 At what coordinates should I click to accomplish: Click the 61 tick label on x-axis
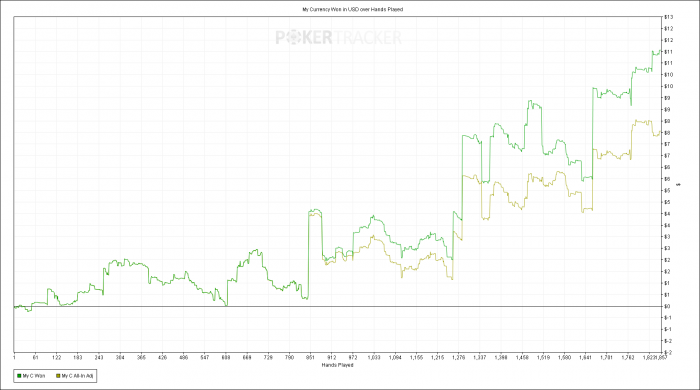coord(36,357)
